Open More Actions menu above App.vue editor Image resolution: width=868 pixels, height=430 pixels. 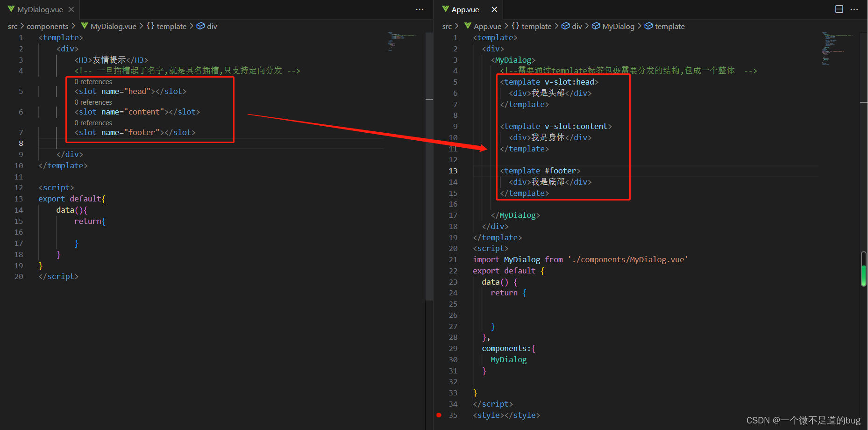point(854,9)
